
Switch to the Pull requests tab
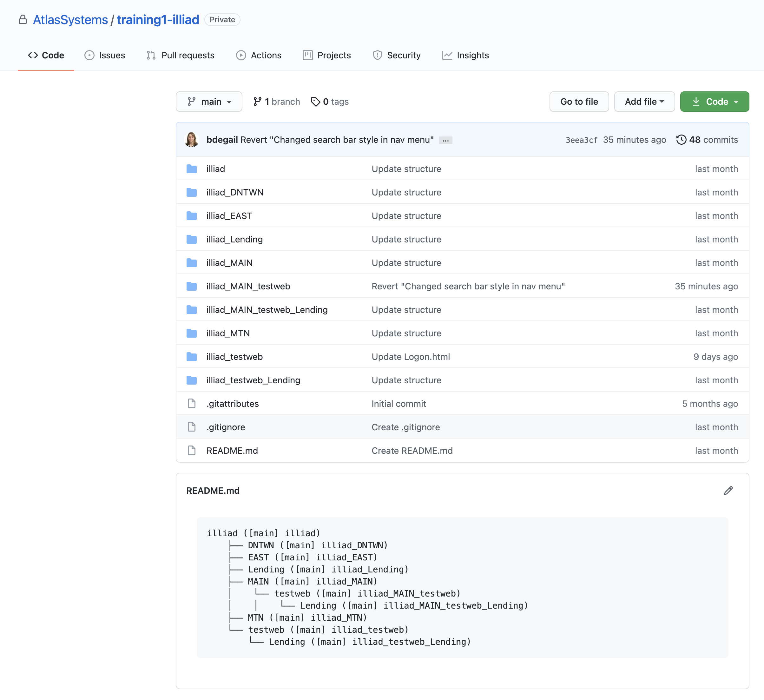click(188, 55)
